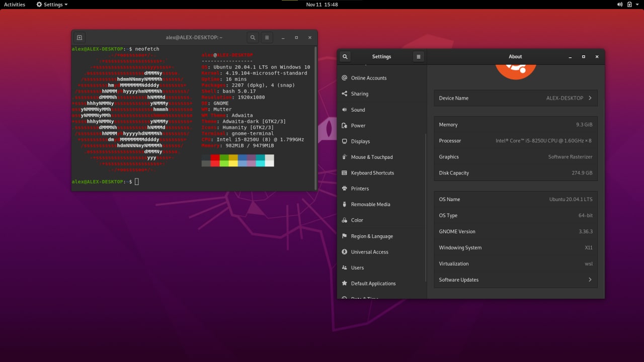The image size is (644, 362).
Task: Select the 'Icons: Humanity [GTK2/3]' line
Action: (237, 127)
